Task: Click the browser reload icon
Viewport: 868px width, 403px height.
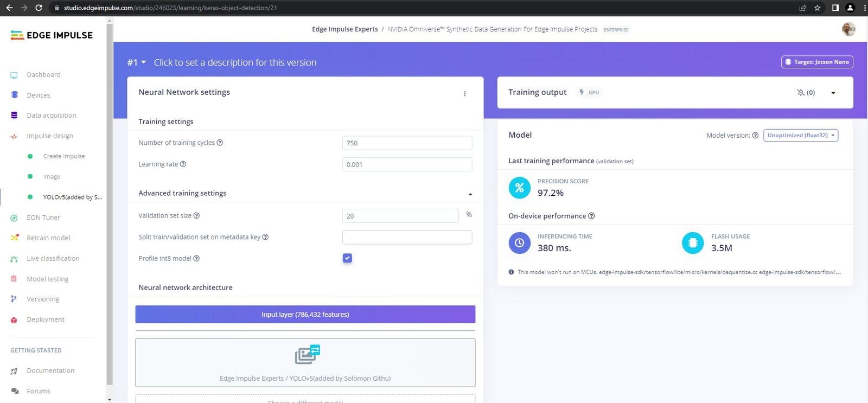Action: (x=39, y=8)
